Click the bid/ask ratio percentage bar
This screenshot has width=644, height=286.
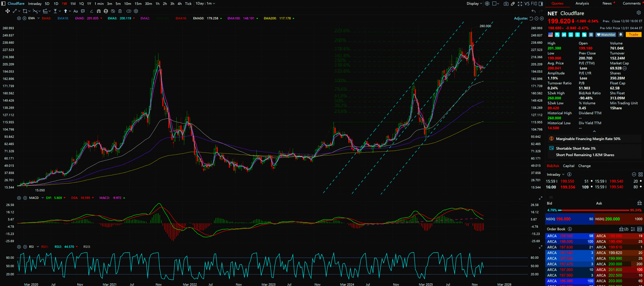click(x=594, y=210)
